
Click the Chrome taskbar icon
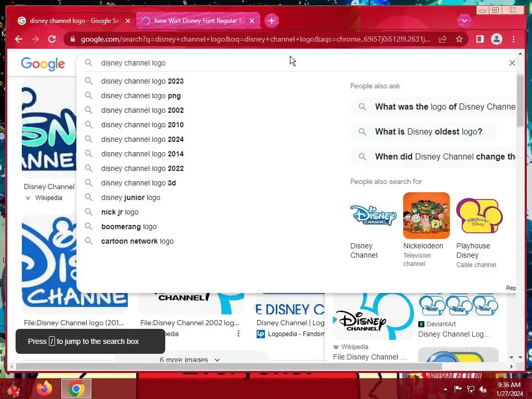[76, 389]
